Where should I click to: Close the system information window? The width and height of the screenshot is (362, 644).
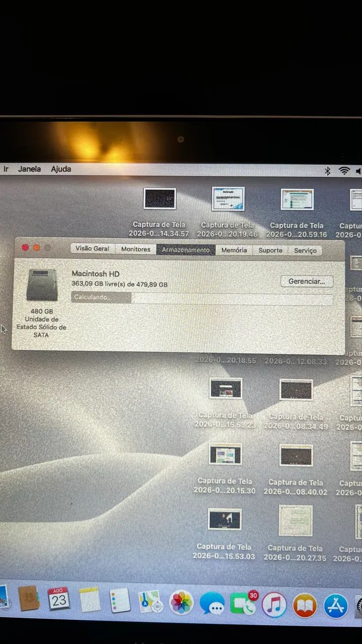pyautogui.click(x=26, y=248)
